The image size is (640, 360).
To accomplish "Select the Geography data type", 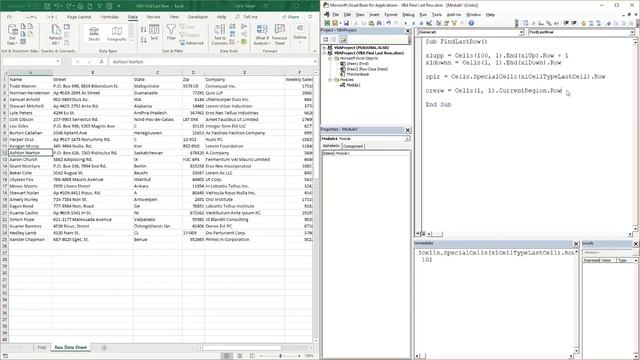I will click(117, 33).
